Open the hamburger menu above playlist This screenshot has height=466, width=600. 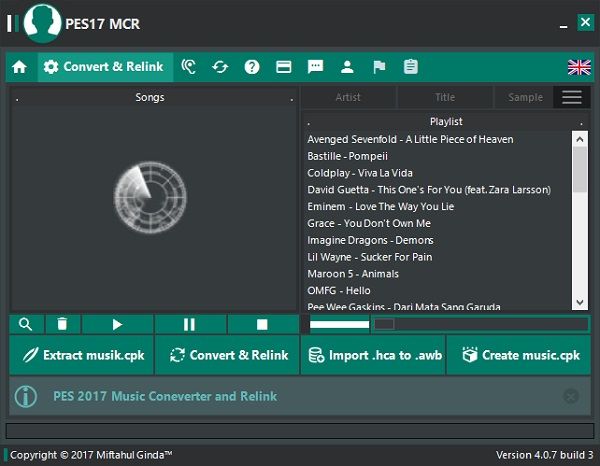pyautogui.click(x=571, y=97)
